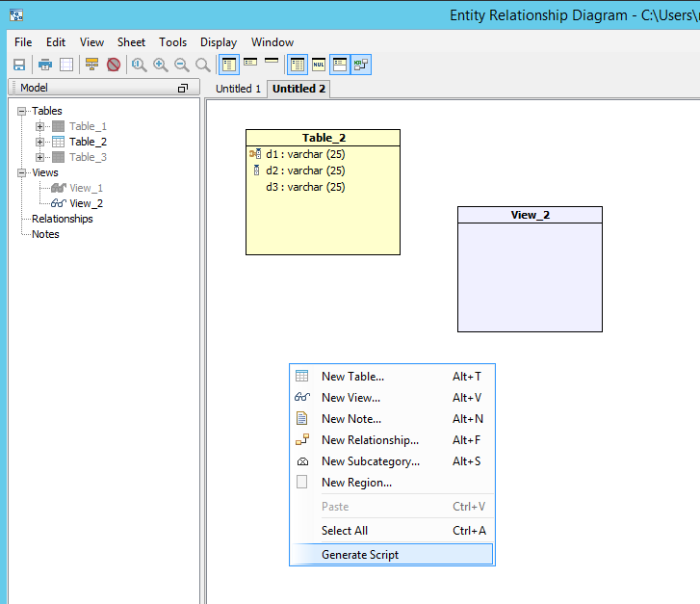
Task: Collapse the Tables tree node
Action: tap(22, 111)
